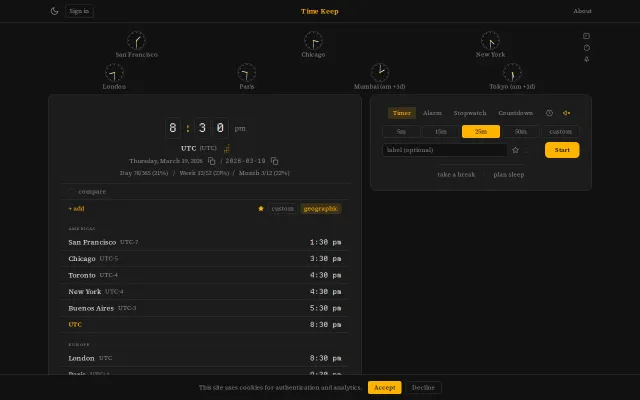Choose the 50m timer preset
The height and width of the screenshot is (400, 640).
pyautogui.click(x=520, y=131)
